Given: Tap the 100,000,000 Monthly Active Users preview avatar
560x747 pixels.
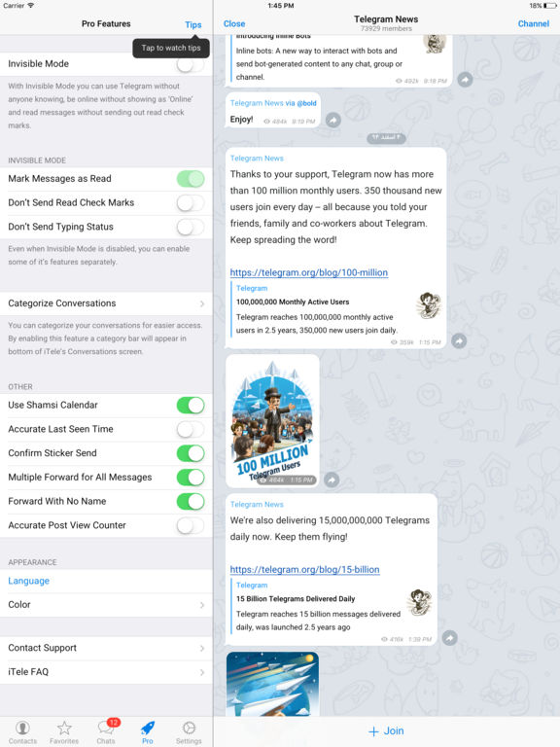Looking at the screenshot, I should 429,305.
